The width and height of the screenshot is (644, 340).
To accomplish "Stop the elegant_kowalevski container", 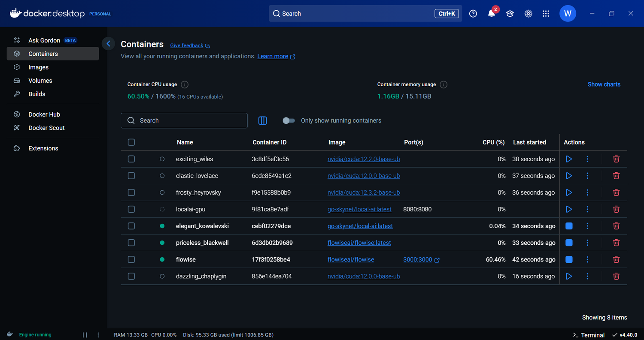I will 569,226.
